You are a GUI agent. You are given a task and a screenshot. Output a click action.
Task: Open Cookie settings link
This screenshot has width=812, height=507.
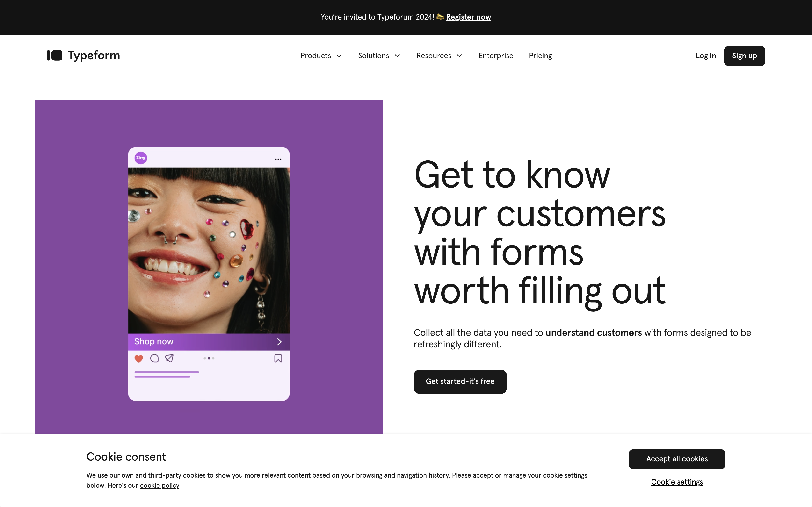[677, 482]
